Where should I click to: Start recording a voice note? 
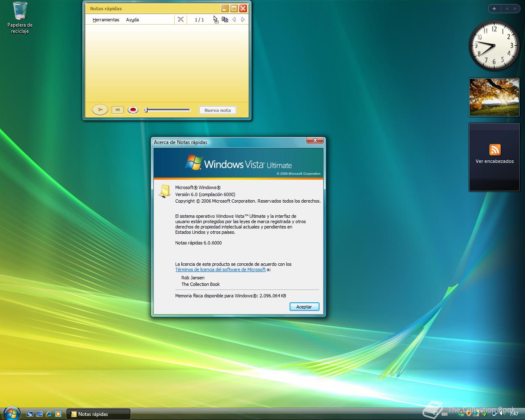[133, 110]
